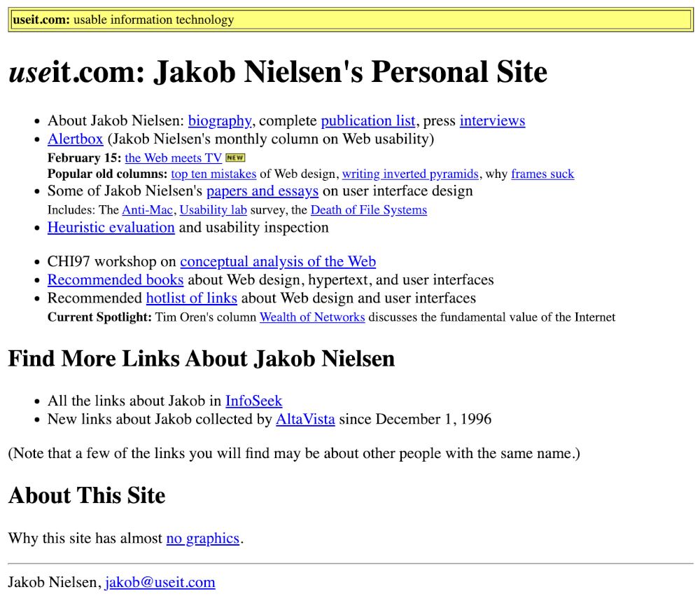Email jakob@useit.com address link
This screenshot has height=601, width=700.
(160, 582)
